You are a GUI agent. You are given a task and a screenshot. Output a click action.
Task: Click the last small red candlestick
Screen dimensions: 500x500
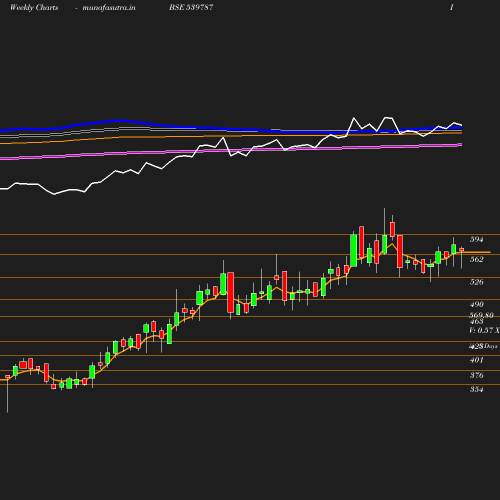pos(462,250)
